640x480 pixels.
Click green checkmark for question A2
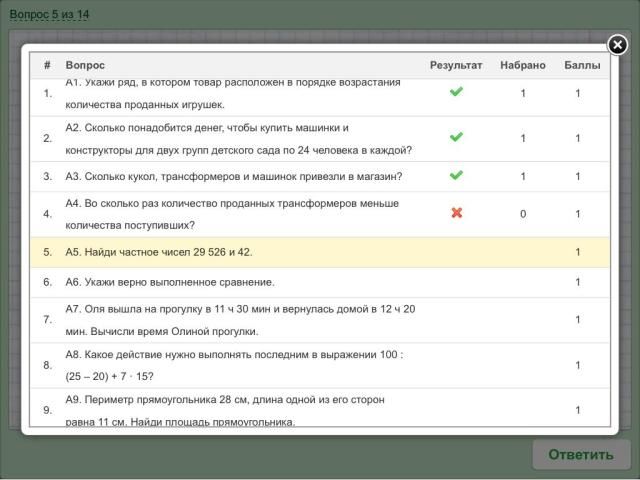tap(456, 138)
